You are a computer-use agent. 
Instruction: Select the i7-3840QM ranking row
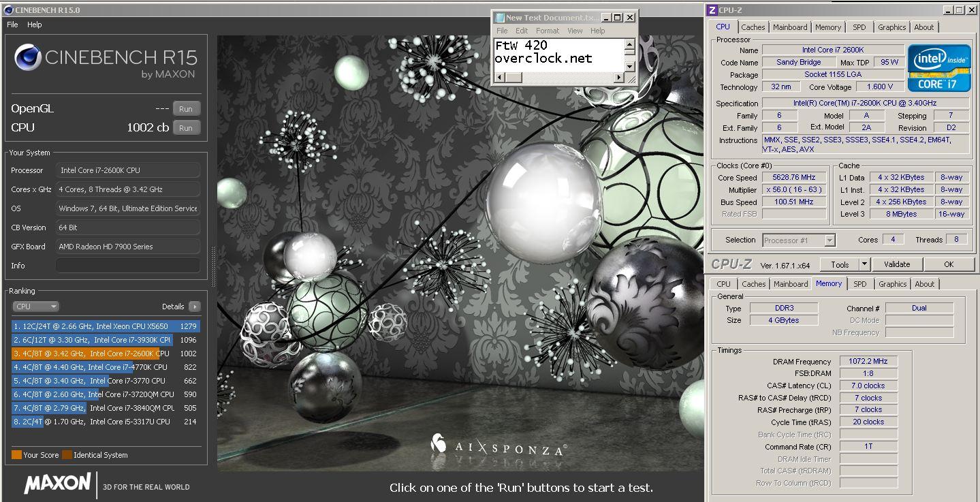point(106,408)
